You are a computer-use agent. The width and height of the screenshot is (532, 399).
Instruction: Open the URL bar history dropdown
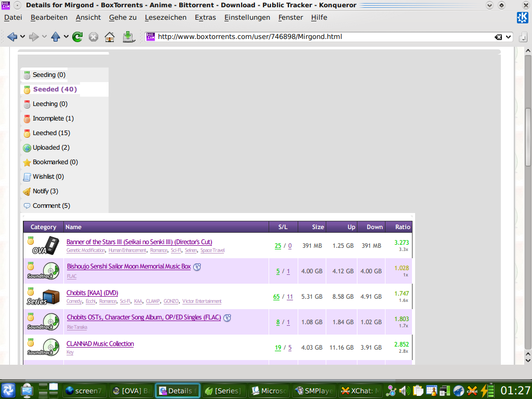[508, 37]
